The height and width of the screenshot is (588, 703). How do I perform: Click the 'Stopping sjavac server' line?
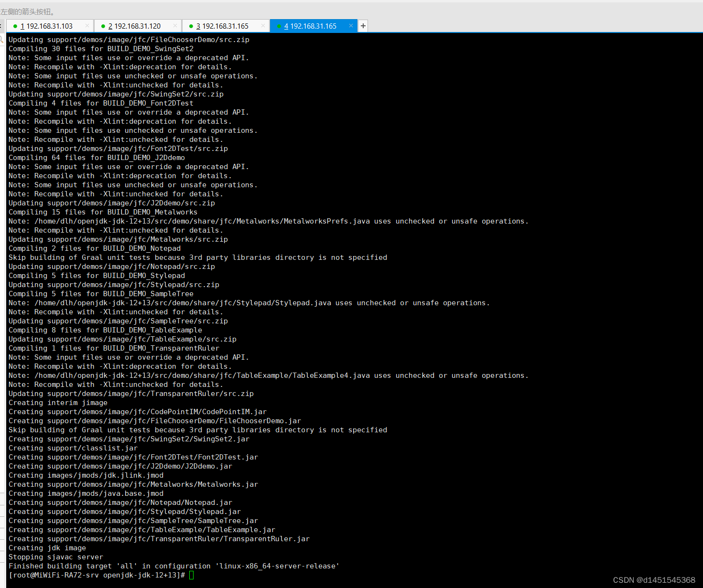coord(56,557)
